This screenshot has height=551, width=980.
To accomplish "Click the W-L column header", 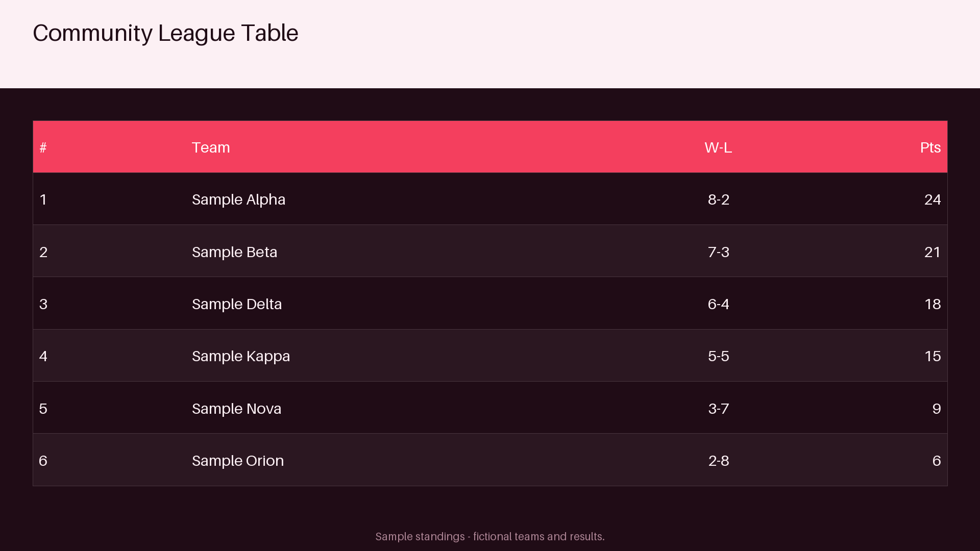I will tap(718, 147).
